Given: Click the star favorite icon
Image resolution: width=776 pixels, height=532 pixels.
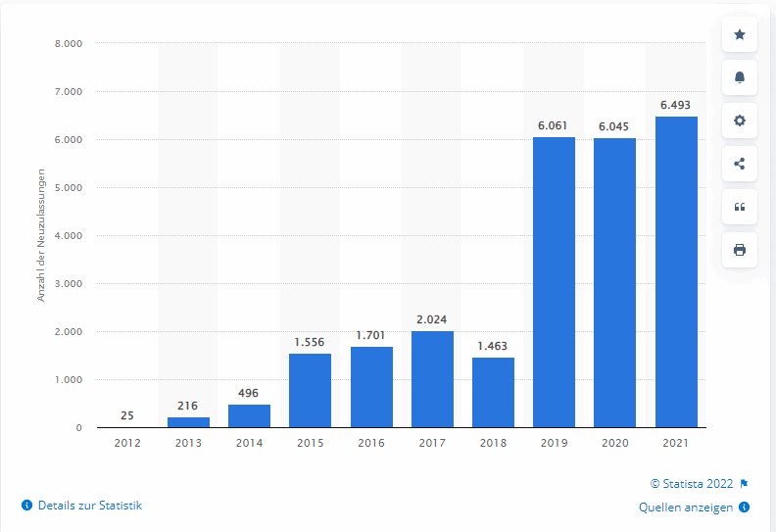Looking at the screenshot, I should 740,34.
